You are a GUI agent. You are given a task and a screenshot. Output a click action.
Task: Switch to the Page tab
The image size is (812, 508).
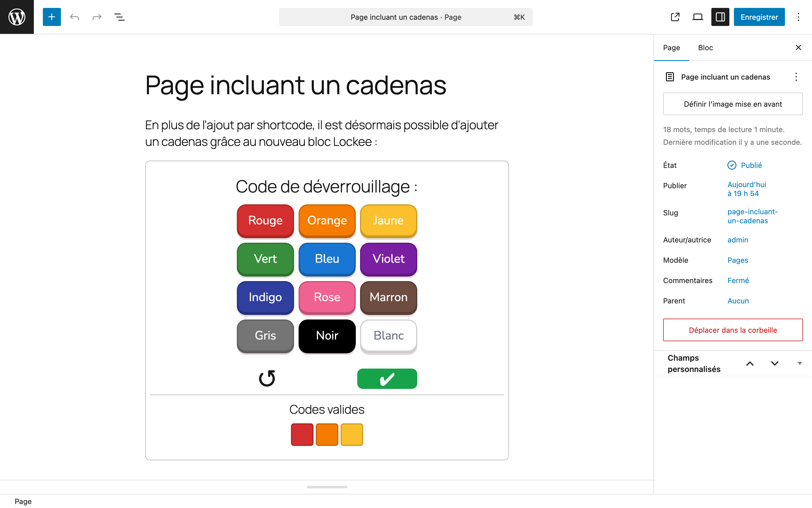(x=671, y=48)
